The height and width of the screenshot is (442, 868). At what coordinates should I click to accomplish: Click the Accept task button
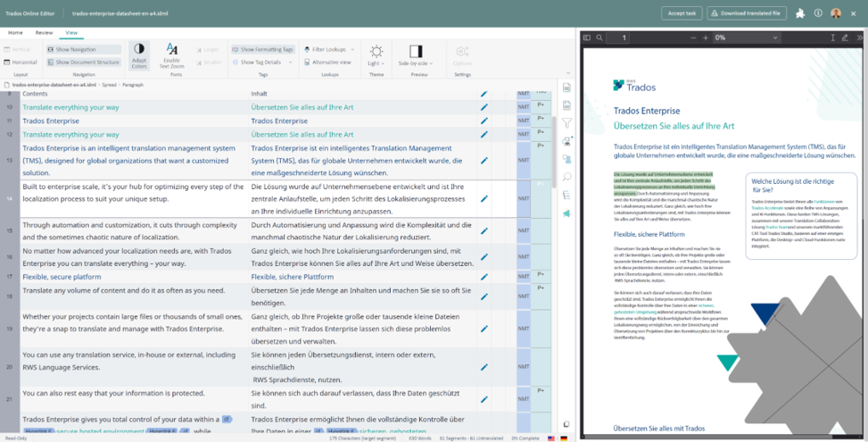tap(681, 13)
